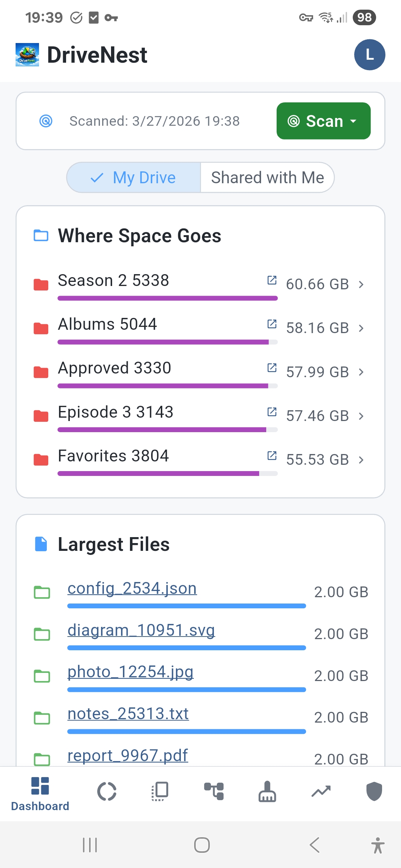Open Season 2 5338 in external link

(272, 280)
